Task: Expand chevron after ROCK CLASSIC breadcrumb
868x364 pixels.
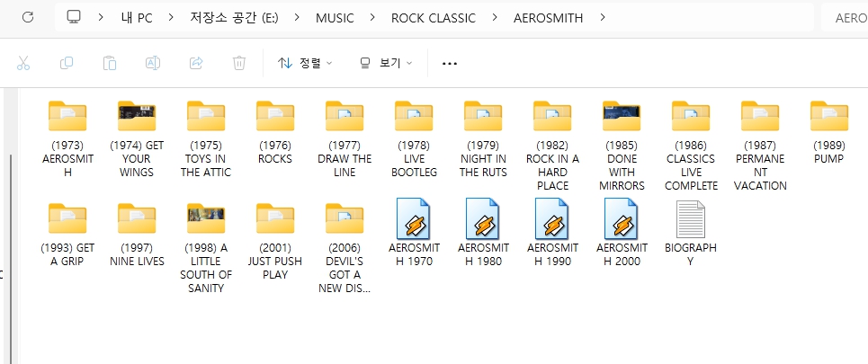Action: point(495,18)
